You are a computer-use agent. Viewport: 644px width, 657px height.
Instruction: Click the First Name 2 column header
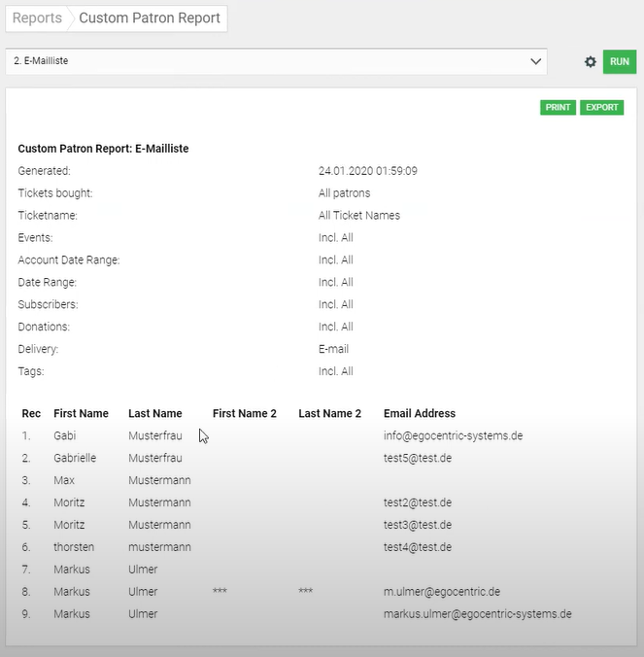245,413
